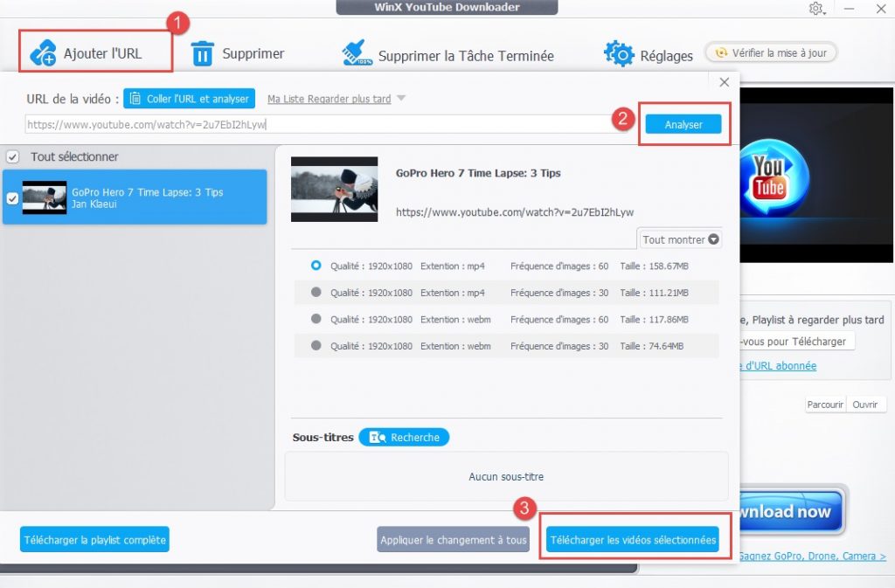Viewport: 895px width, 588px height.
Task: Click the d'URL abonnée link
Action: [x=778, y=365]
